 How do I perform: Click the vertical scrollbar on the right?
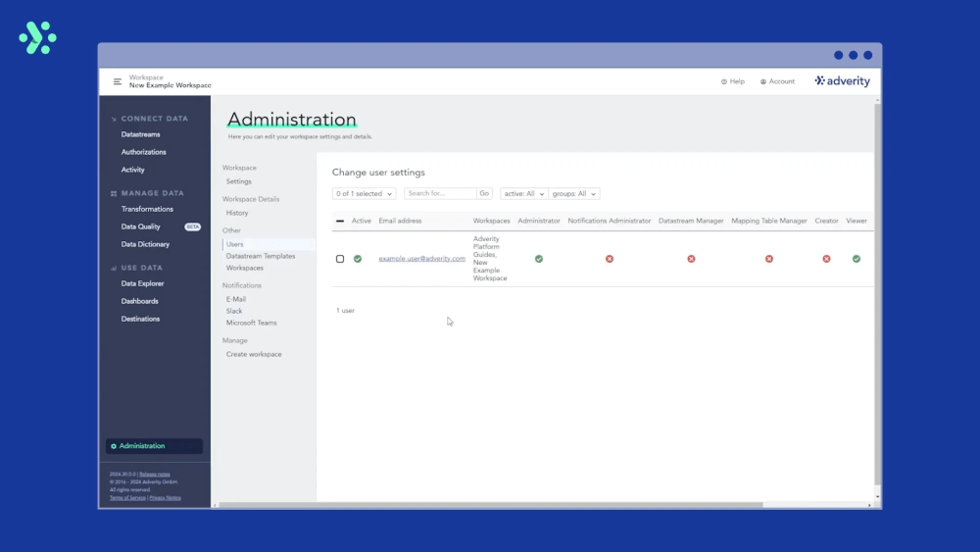tap(877, 294)
